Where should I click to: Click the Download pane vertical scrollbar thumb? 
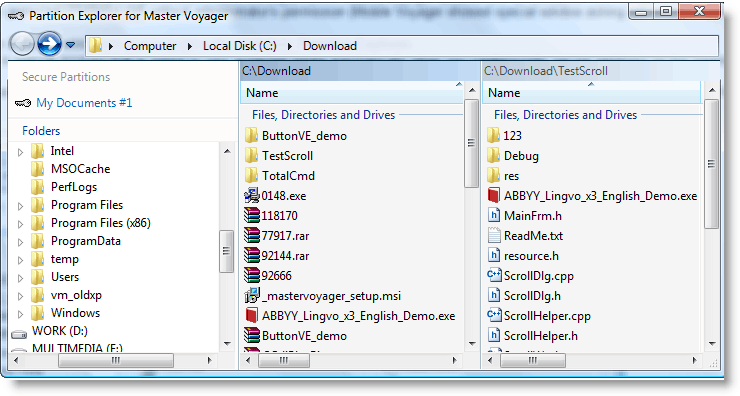471,143
